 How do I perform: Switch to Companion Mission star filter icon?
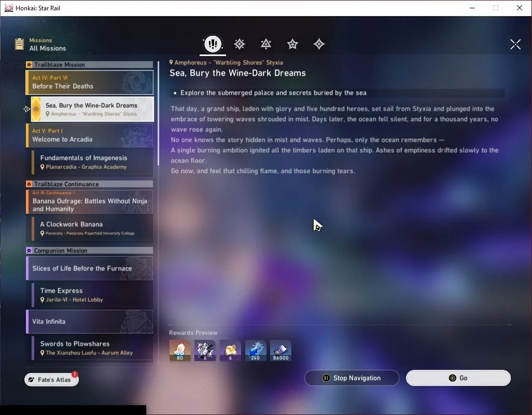(x=292, y=44)
